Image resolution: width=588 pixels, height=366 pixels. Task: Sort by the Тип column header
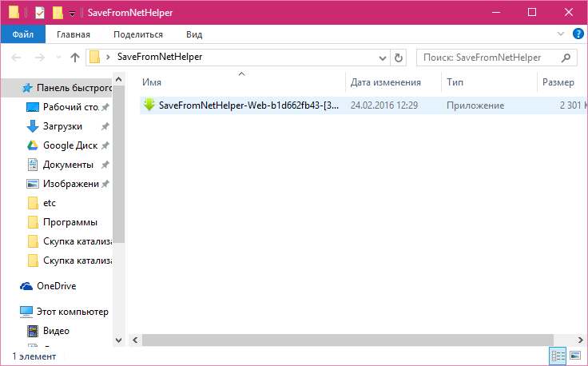tap(455, 82)
